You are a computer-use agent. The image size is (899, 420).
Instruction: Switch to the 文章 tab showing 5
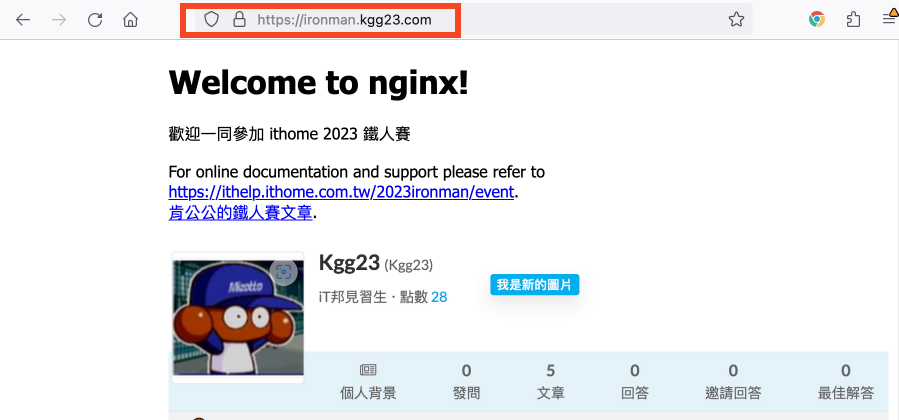click(550, 382)
